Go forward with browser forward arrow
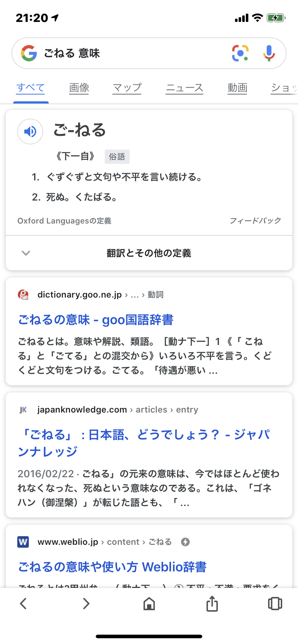Image resolution: width=298 pixels, height=644 pixels. (86, 603)
